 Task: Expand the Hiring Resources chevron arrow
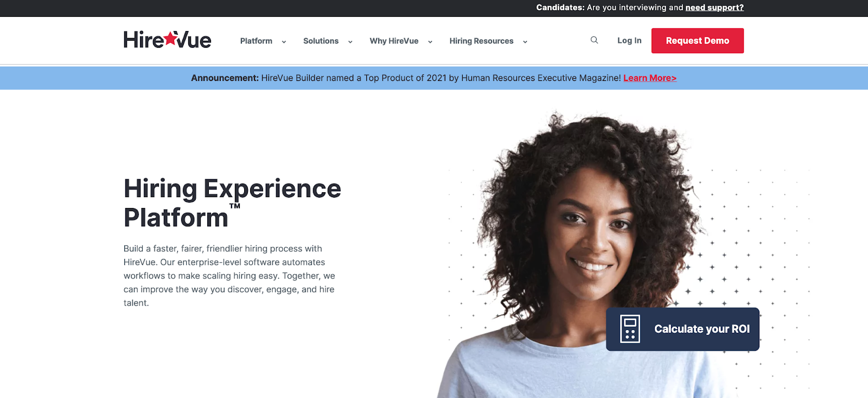pos(525,42)
